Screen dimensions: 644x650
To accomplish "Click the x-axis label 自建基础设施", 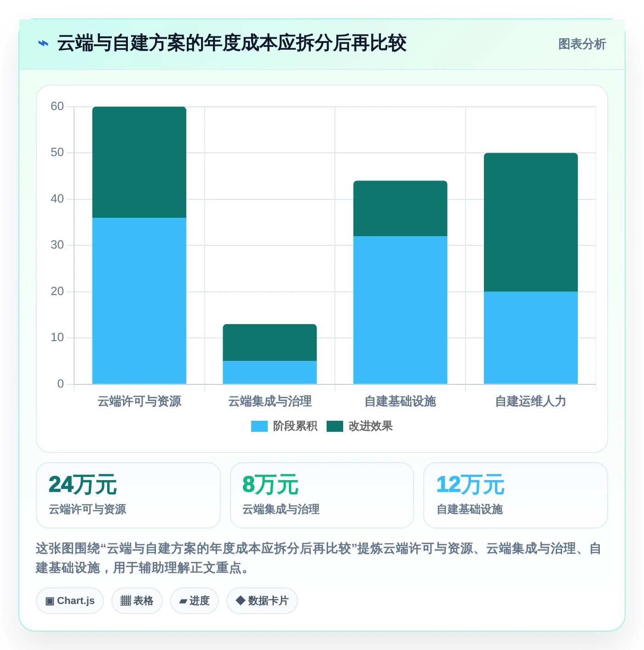I will 400,401.
